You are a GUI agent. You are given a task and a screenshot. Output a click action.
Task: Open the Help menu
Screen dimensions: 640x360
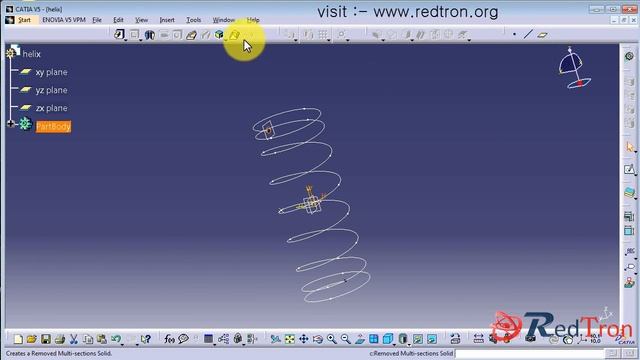pyautogui.click(x=253, y=20)
